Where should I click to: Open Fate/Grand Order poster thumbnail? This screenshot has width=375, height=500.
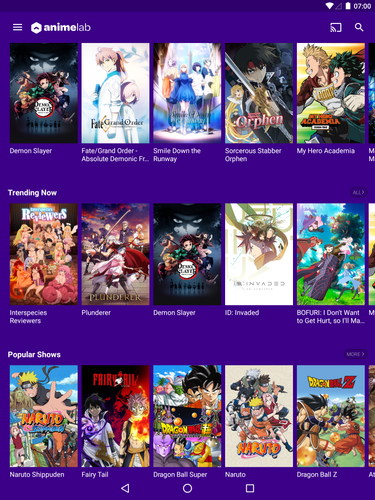(x=115, y=93)
